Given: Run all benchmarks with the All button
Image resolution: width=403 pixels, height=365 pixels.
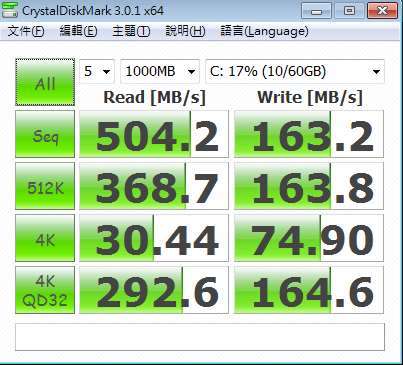Looking at the screenshot, I should [45, 82].
